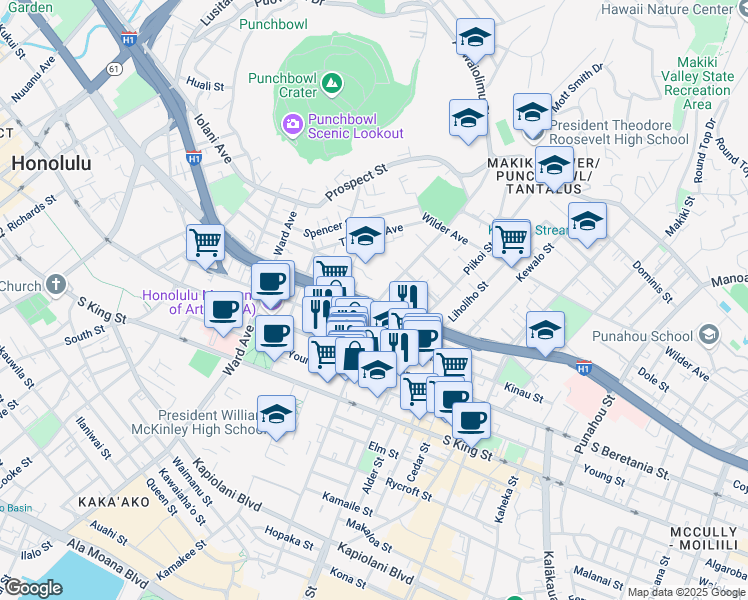Click the church cross icon near S King St
The height and width of the screenshot is (600, 748).
point(56,285)
